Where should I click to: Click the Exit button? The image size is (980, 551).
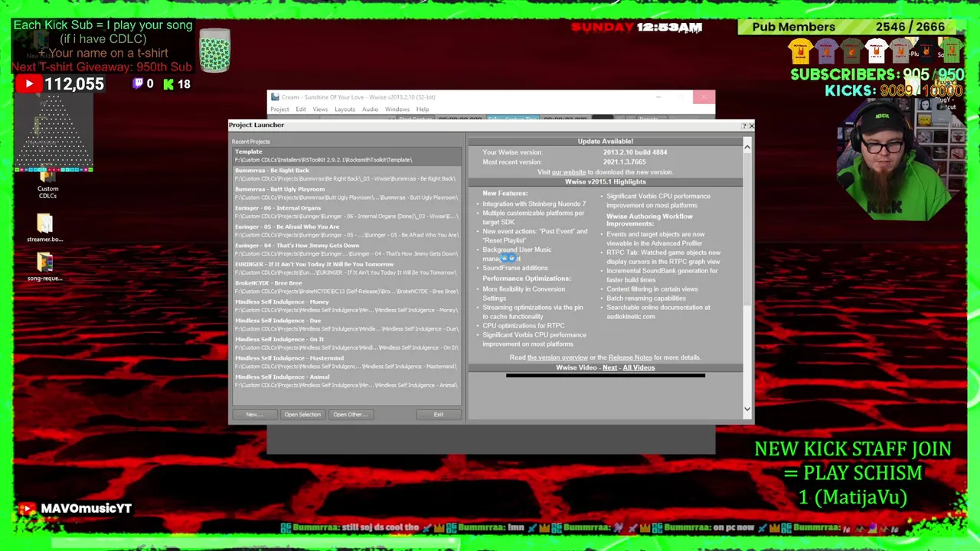(x=439, y=415)
